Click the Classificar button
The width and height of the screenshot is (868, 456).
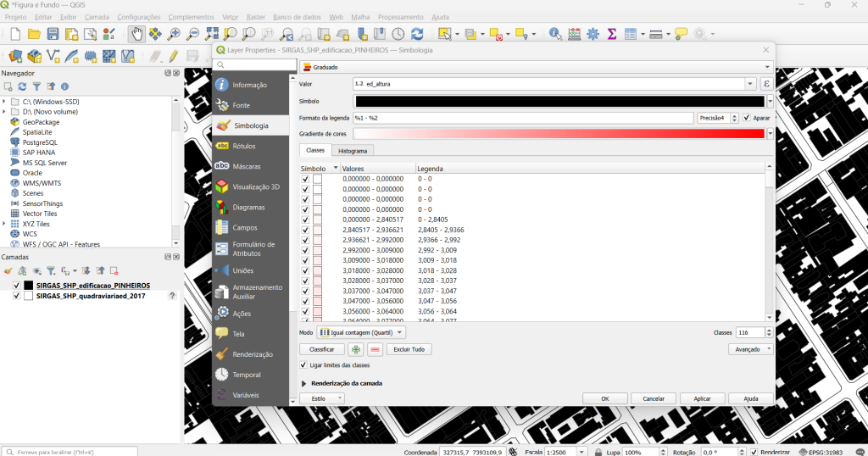[x=321, y=349]
